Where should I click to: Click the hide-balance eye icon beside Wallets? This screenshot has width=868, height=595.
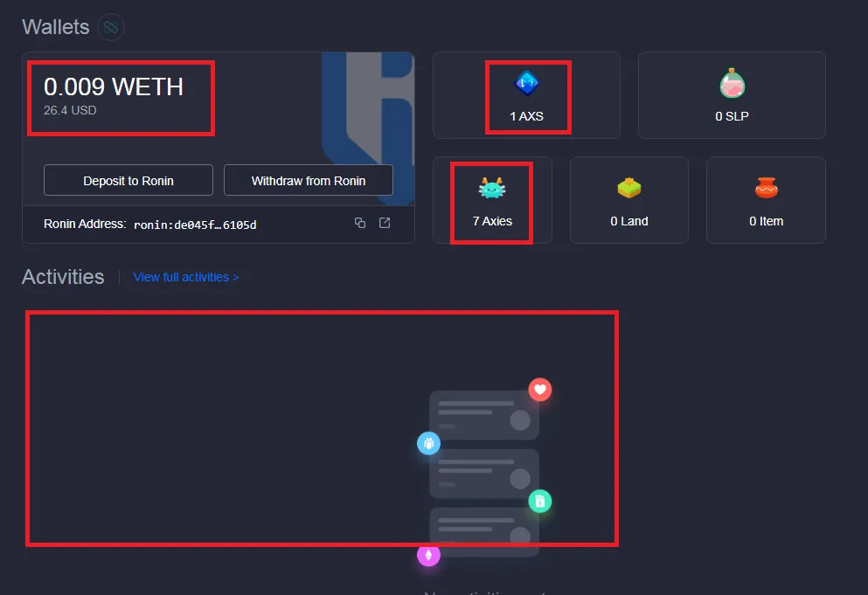click(x=111, y=27)
